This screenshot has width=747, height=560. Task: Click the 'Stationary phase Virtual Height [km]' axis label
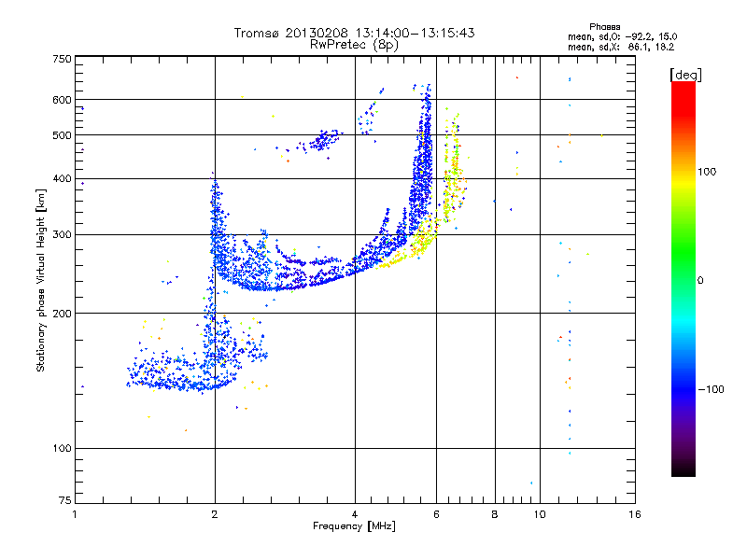tap(41, 281)
